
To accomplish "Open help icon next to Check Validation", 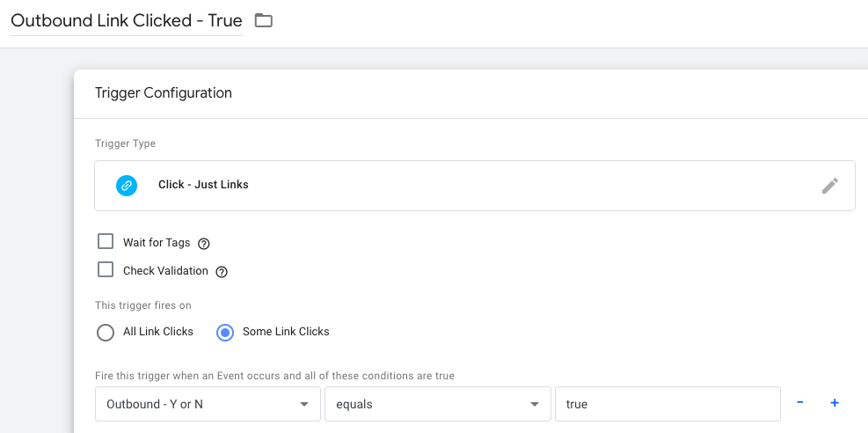I will (x=222, y=272).
